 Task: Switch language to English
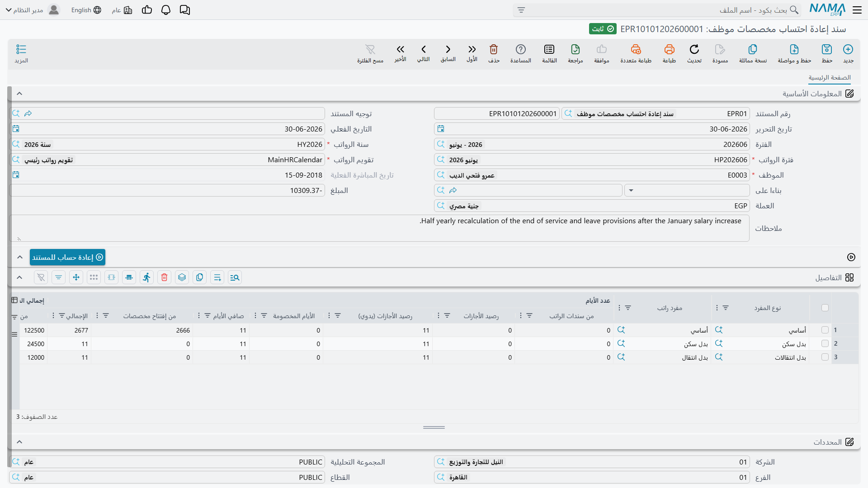pos(86,10)
